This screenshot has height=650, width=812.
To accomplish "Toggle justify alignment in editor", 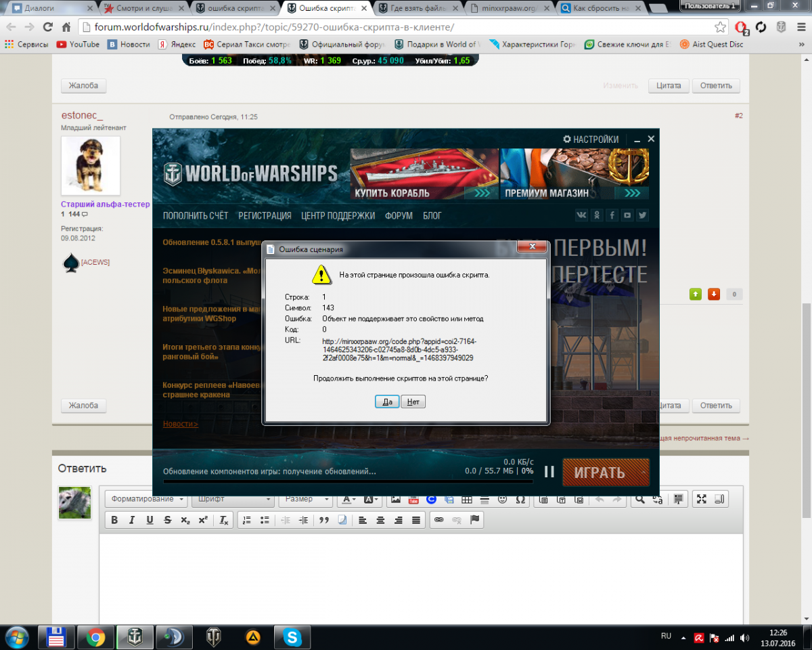I will [x=416, y=520].
